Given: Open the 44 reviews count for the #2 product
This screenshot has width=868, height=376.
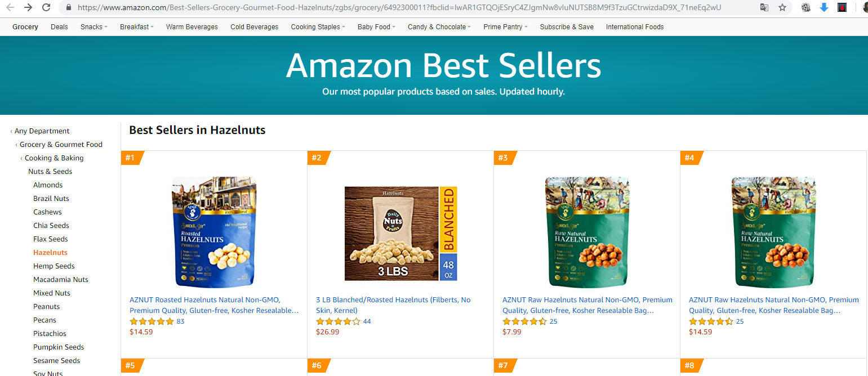Looking at the screenshot, I should 367,321.
